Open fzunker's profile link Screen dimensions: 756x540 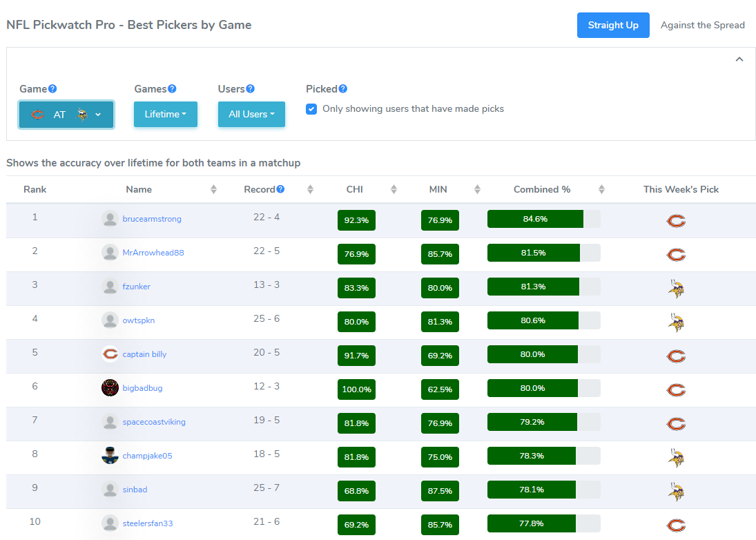point(137,287)
